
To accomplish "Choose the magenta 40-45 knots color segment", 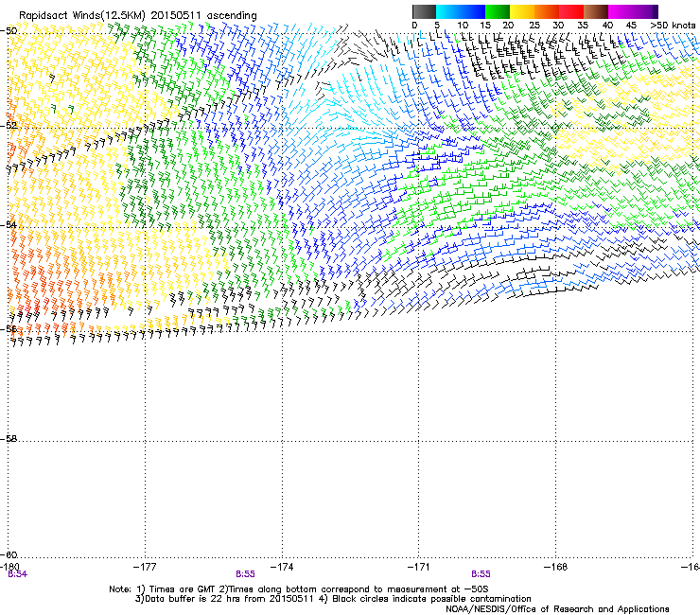I will [x=621, y=11].
